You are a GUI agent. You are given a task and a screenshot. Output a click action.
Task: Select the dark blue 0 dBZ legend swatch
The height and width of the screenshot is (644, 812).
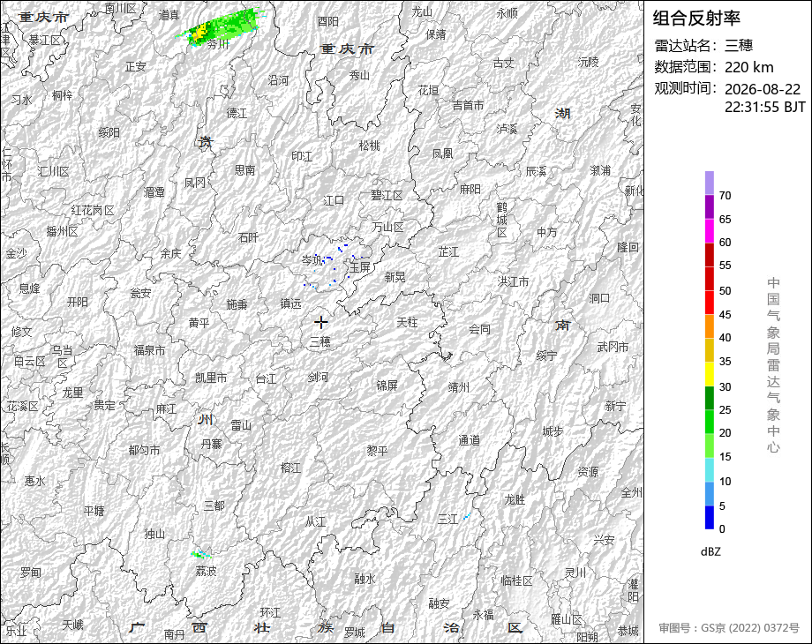click(x=710, y=517)
